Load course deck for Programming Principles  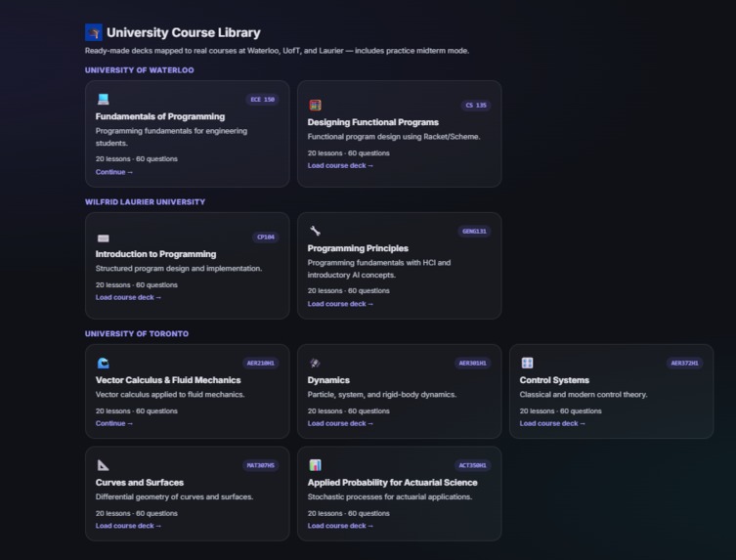coord(340,304)
